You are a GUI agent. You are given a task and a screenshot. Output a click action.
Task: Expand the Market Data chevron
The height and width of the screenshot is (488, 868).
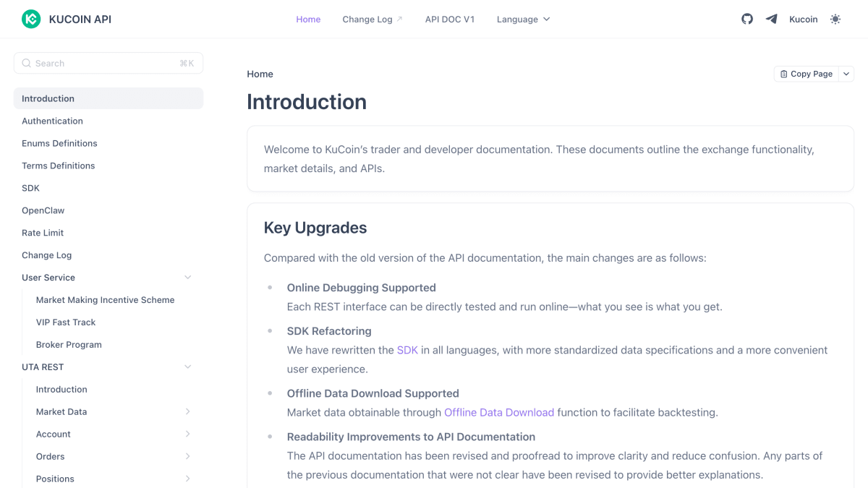click(x=188, y=412)
